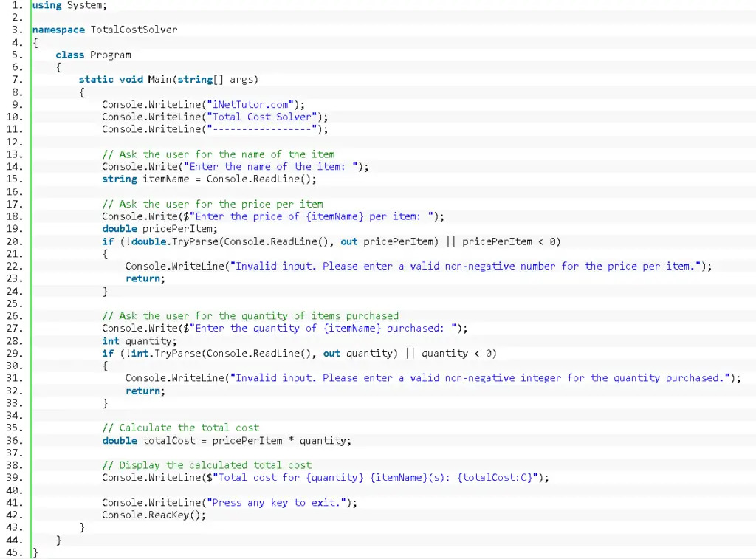Click the Console.ReadKey call

153,515
